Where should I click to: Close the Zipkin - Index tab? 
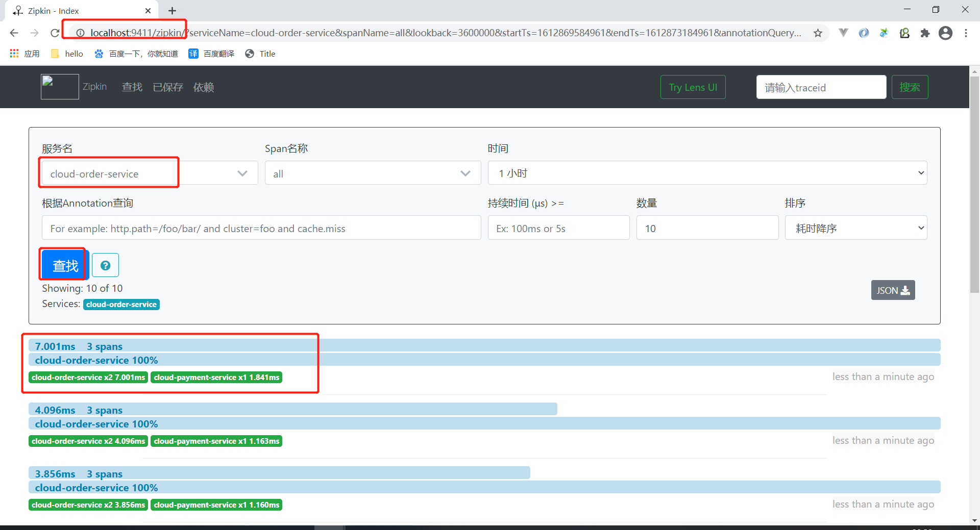point(148,11)
